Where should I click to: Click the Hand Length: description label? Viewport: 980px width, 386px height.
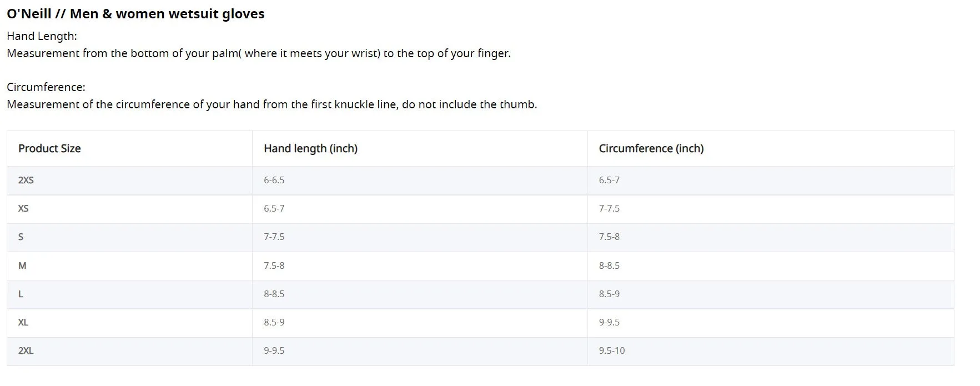click(42, 36)
